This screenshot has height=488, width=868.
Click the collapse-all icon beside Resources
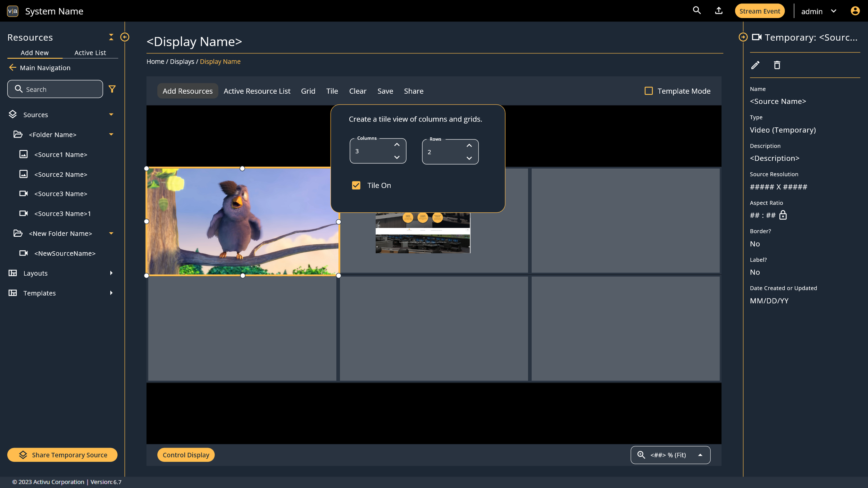111,37
